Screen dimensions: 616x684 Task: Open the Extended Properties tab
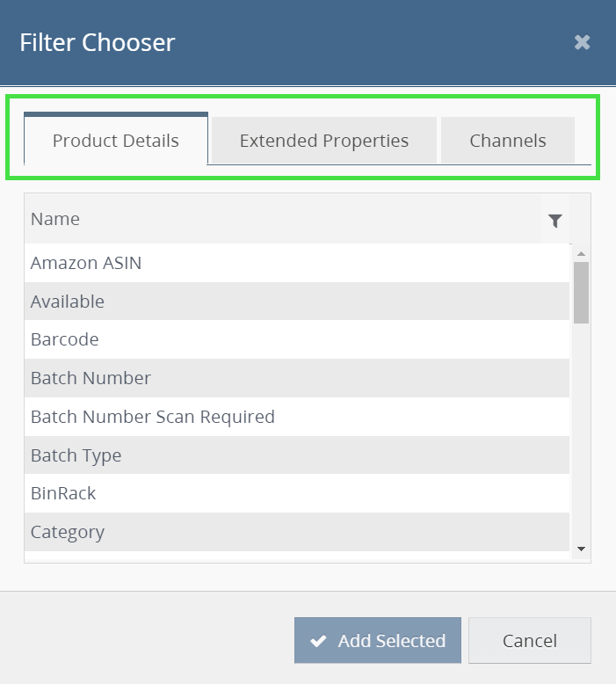coord(323,141)
